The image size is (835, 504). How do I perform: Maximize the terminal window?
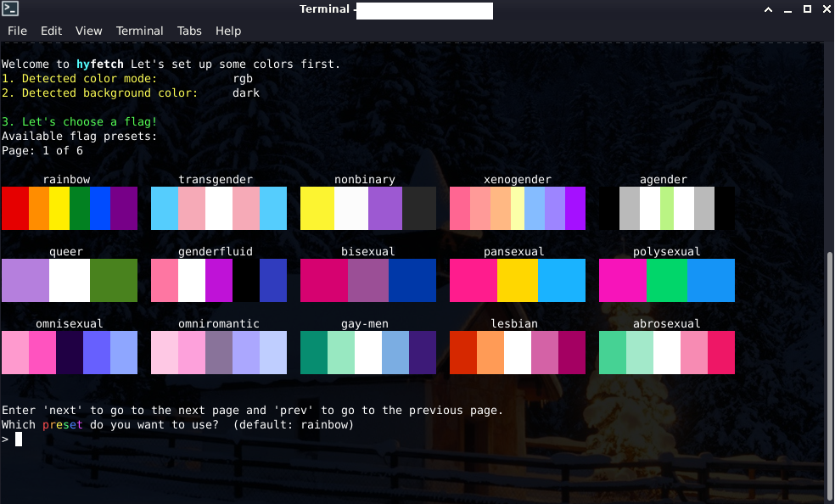click(807, 9)
